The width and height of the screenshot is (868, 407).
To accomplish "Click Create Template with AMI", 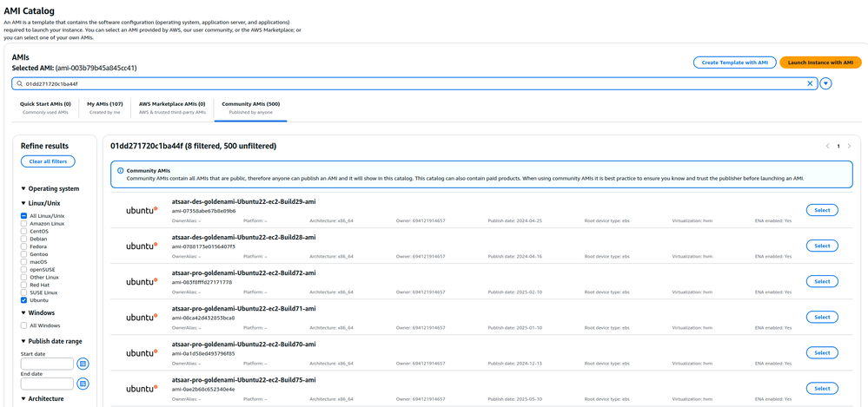I will coord(734,62).
